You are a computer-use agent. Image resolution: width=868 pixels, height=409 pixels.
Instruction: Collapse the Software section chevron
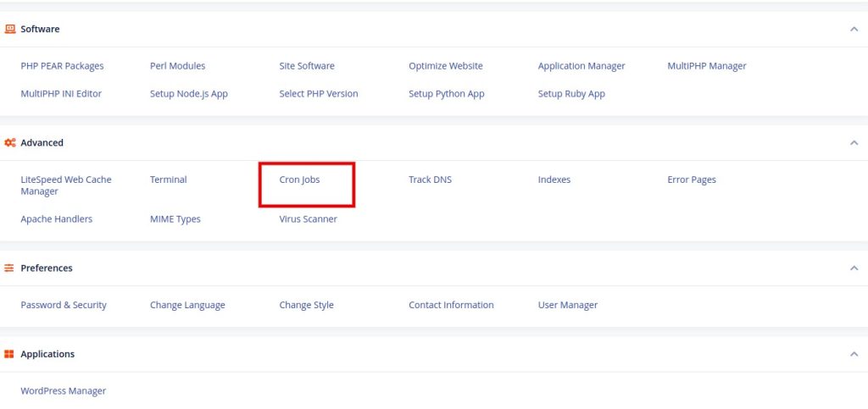[x=854, y=29]
